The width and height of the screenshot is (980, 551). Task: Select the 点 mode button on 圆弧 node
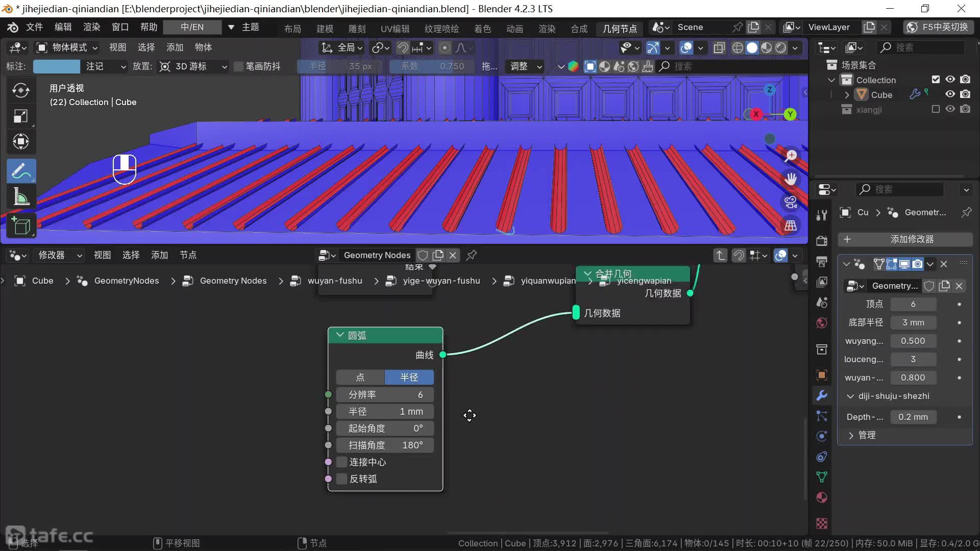[360, 378]
